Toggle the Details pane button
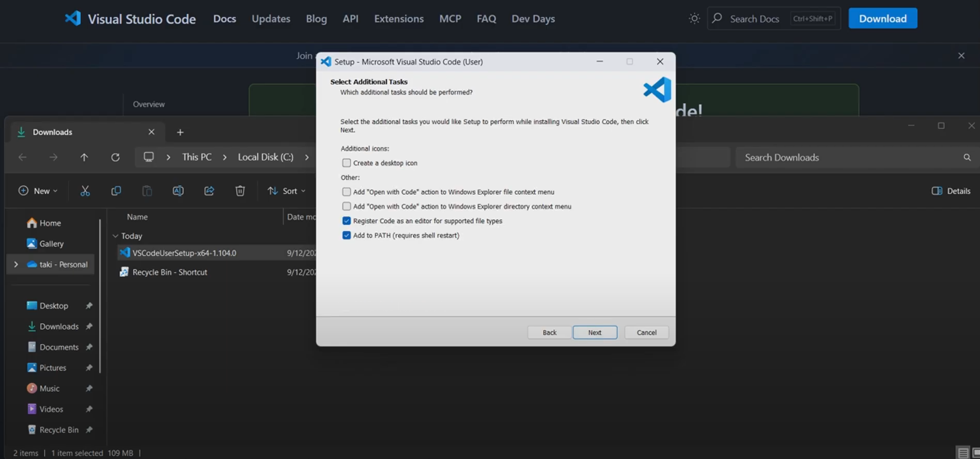Image resolution: width=980 pixels, height=459 pixels. 951,191
